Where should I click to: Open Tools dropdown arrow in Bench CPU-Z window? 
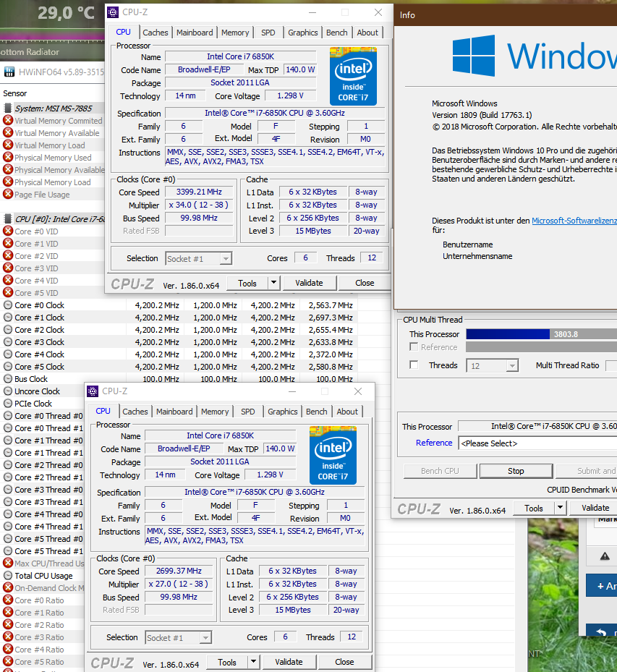point(560,508)
